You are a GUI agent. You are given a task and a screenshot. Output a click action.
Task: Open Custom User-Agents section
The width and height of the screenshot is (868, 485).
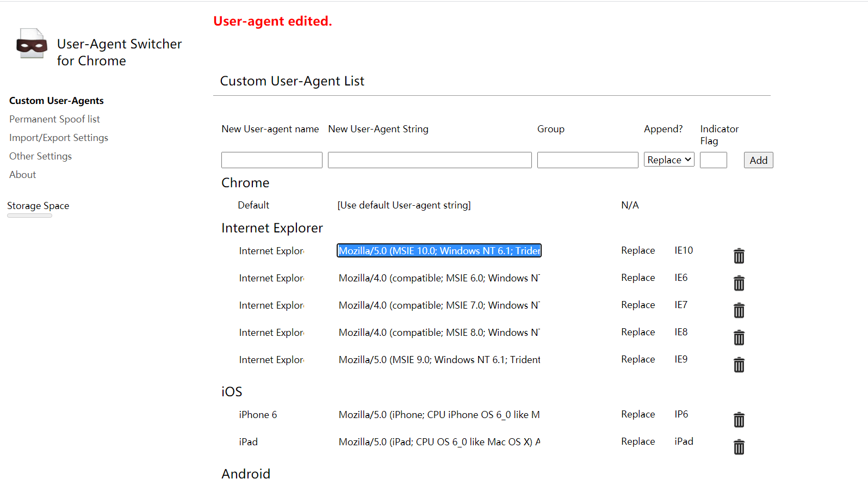pyautogui.click(x=57, y=101)
